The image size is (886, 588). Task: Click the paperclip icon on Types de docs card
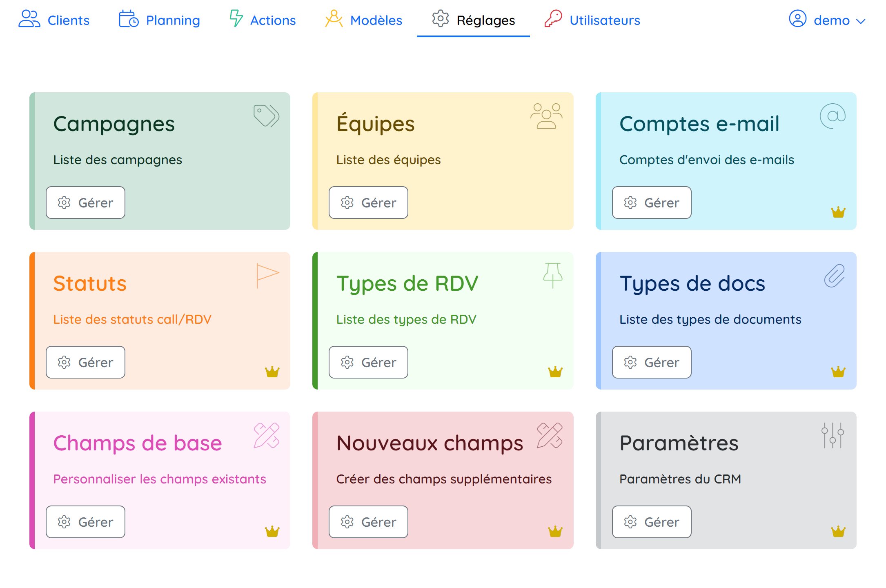tap(834, 276)
